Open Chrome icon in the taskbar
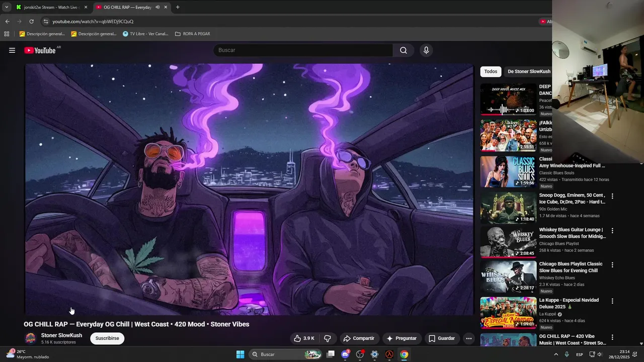The image size is (644, 362). tap(404, 354)
